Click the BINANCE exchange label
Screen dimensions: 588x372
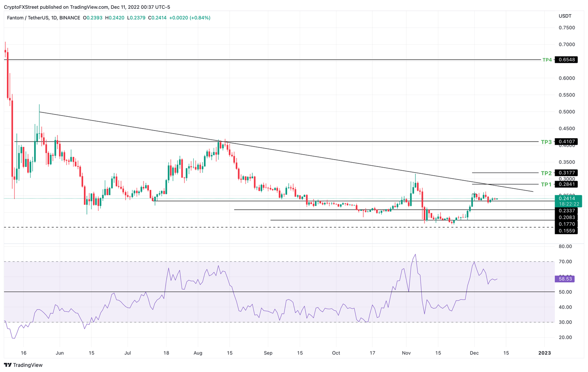[x=69, y=18]
